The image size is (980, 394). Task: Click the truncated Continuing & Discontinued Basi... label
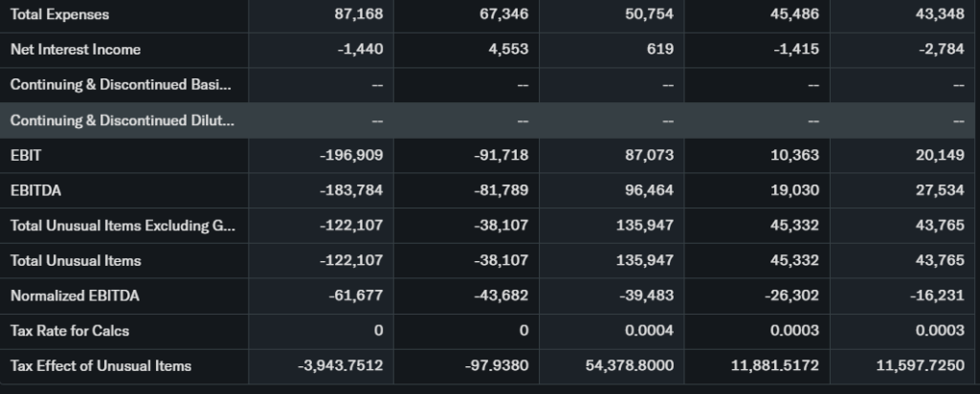tap(121, 84)
